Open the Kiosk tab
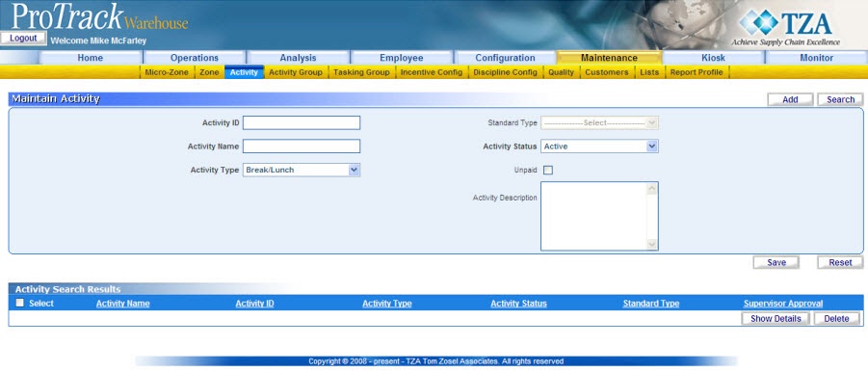The width and height of the screenshot is (868, 372). click(713, 58)
